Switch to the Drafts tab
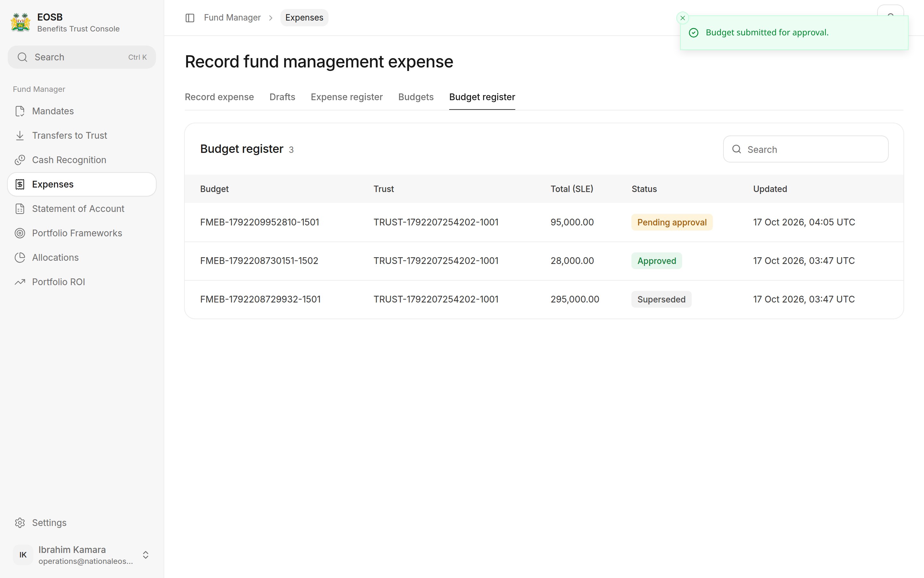 click(x=282, y=97)
